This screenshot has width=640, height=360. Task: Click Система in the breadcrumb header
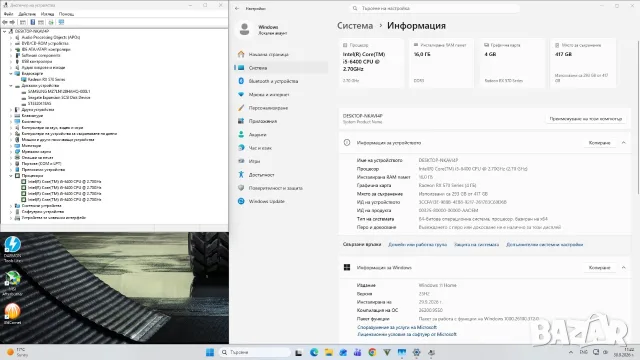pyautogui.click(x=355, y=26)
